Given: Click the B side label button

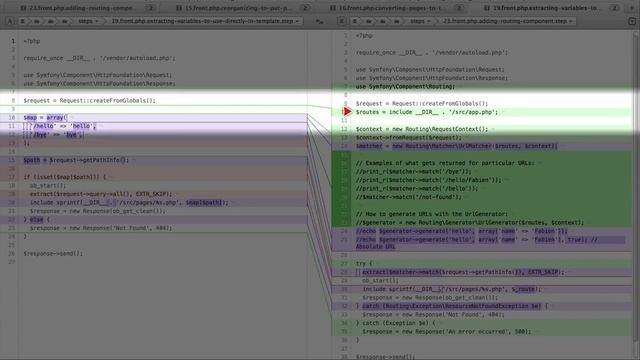Looking at the screenshot, I should pyautogui.click(x=342, y=21).
